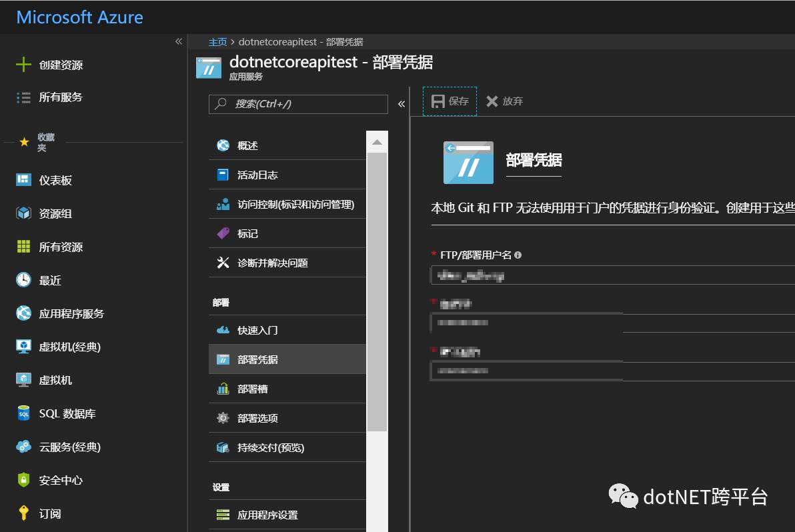Open 部署槽 menu item
Image resolution: width=795 pixels, height=532 pixels.
click(287, 389)
